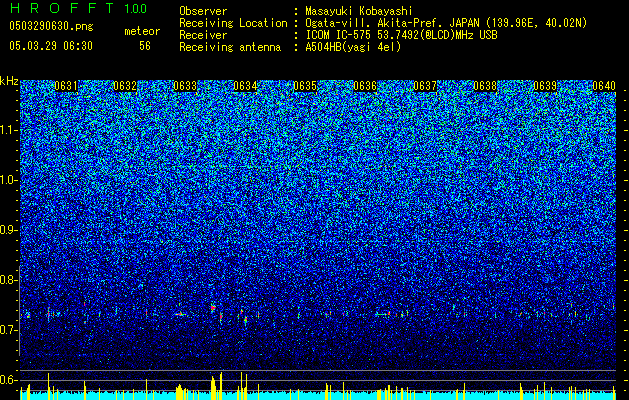Screen dimensions: 629x400
Task: Click the 1.1 frequency axis label
Action: [9, 130]
